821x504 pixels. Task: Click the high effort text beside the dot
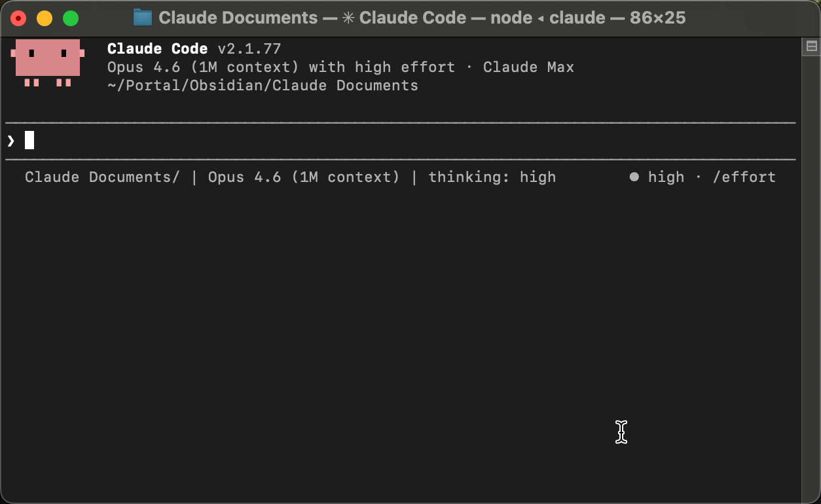pos(666,177)
